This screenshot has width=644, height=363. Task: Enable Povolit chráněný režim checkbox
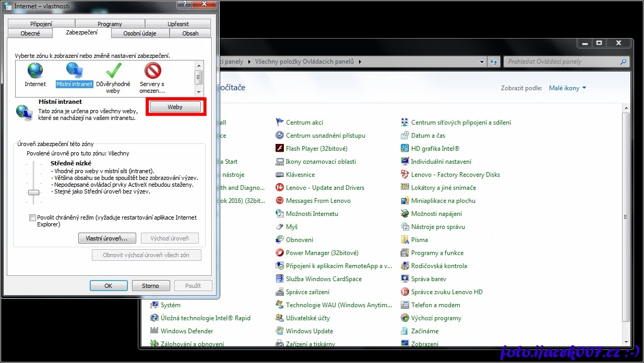point(33,218)
